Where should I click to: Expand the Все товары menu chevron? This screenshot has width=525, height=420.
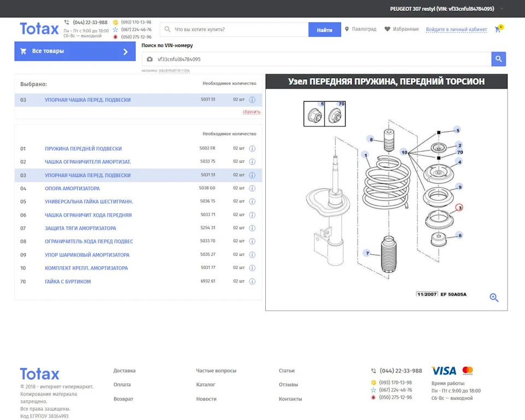126,51
